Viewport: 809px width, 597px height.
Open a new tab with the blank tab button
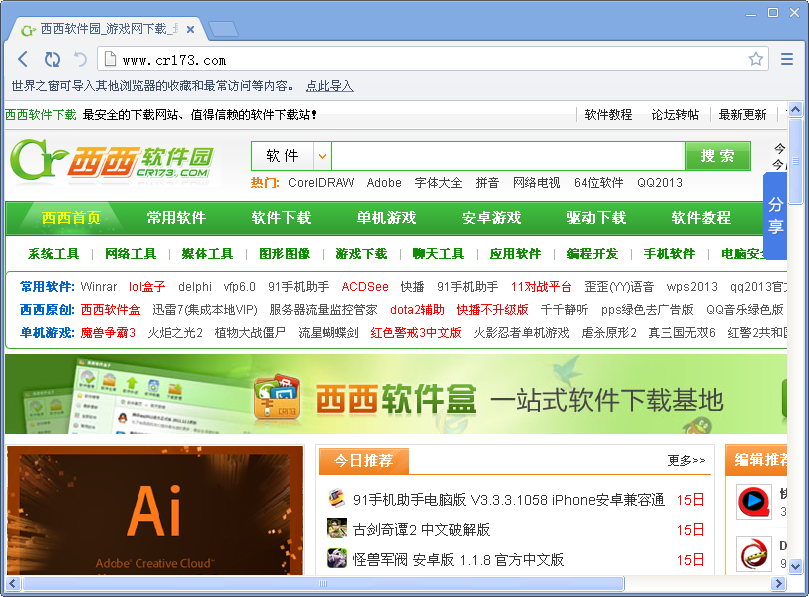223,29
